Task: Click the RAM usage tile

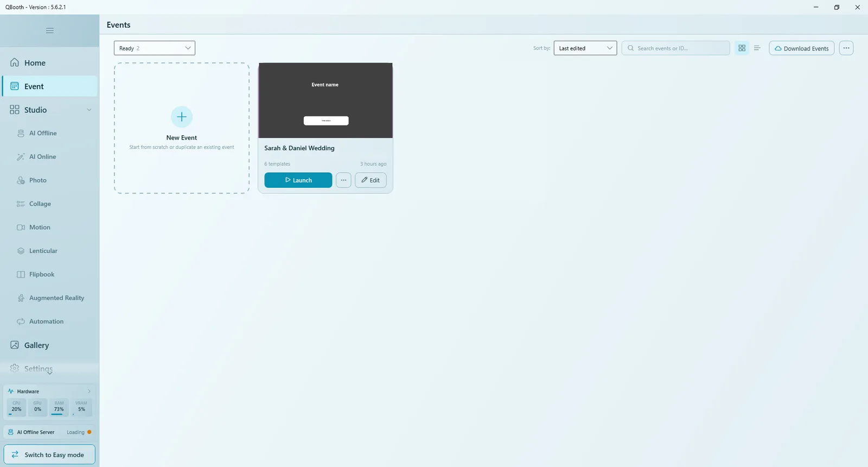Action: point(59,407)
